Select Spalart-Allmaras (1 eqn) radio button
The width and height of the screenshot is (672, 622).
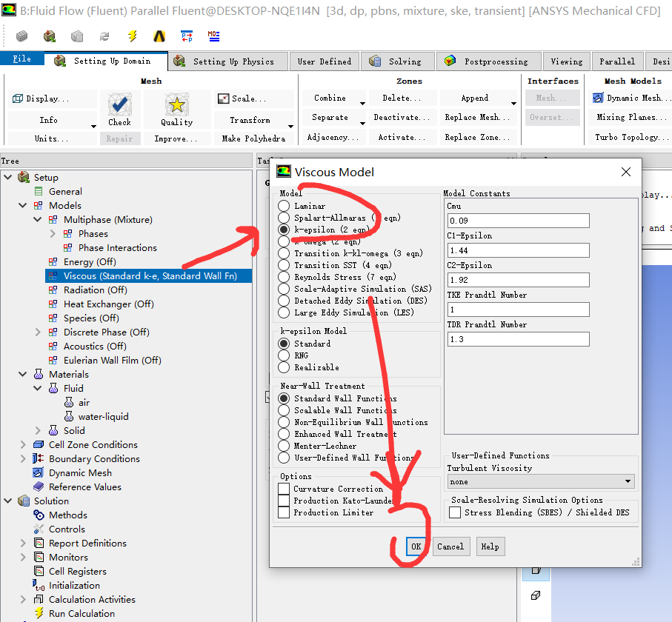coord(284,218)
